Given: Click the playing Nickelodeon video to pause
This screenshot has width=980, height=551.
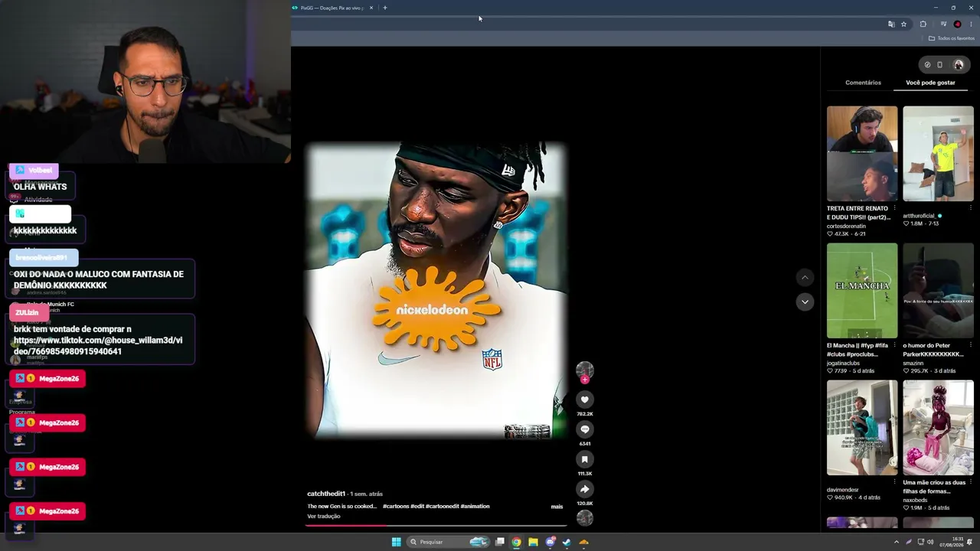Looking at the screenshot, I should point(436,291).
